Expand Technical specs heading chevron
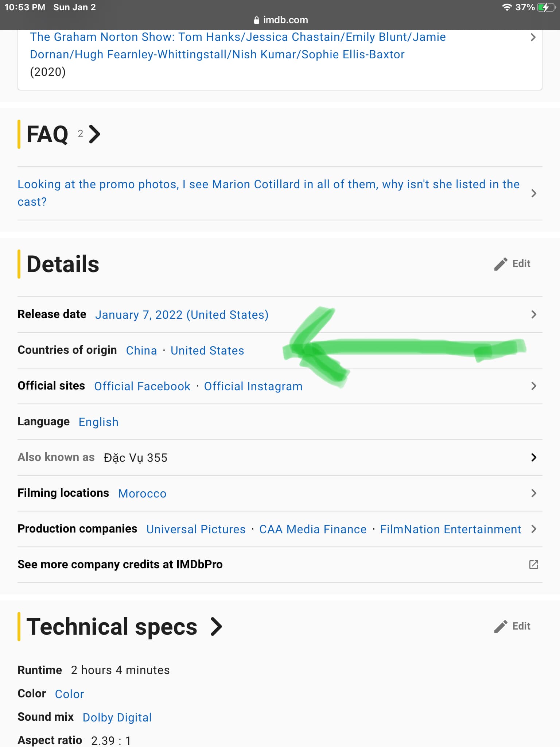 216,627
